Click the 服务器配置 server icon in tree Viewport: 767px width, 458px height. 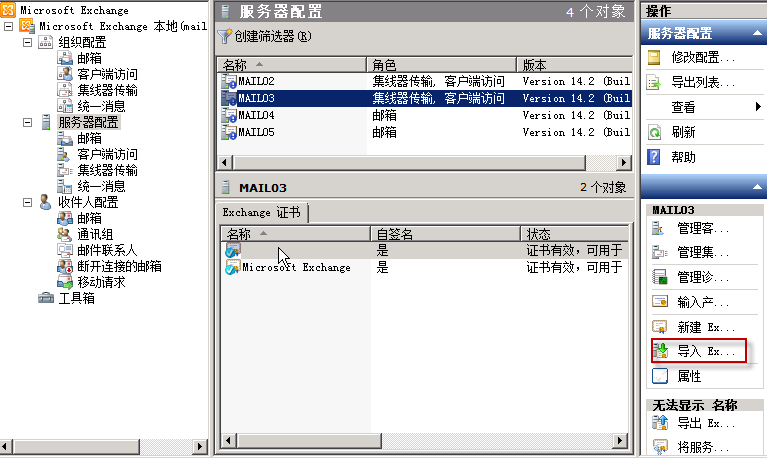pos(46,122)
